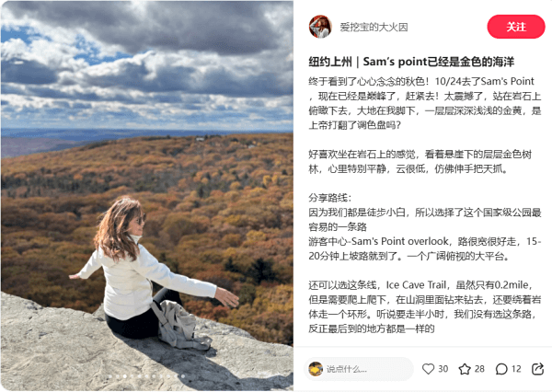This screenshot has width=552, height=392.
Task: Click the small avatar in the comment box
Action: coord(316,369)
